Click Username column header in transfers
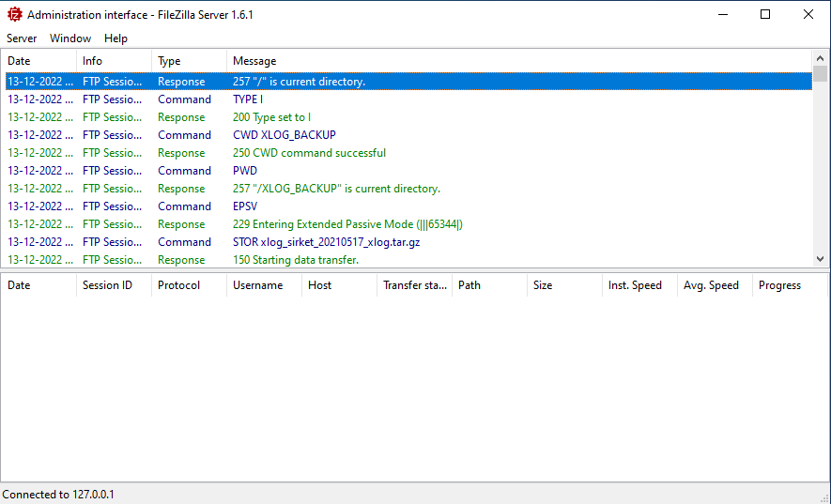The width and height of the screenshot is (831, 504). point(265,285)
